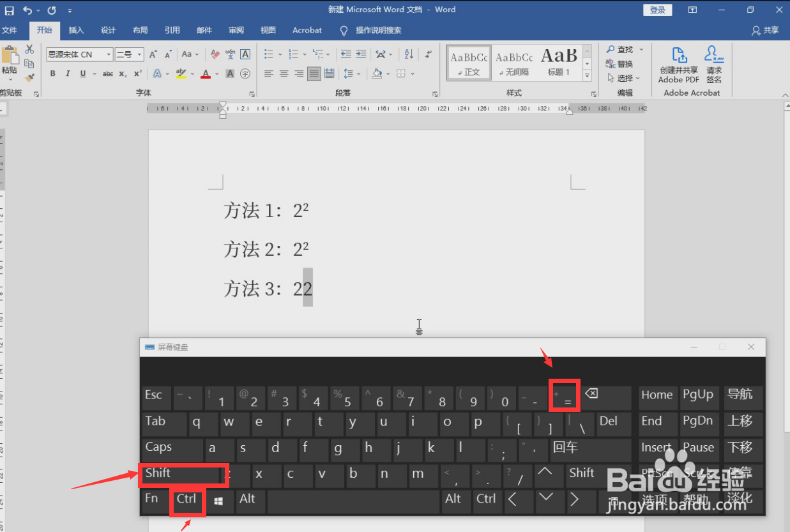Viewport: 790px width, 532px height.
Task: Click the Request Signature icon
Action: [x=714, y=65]
